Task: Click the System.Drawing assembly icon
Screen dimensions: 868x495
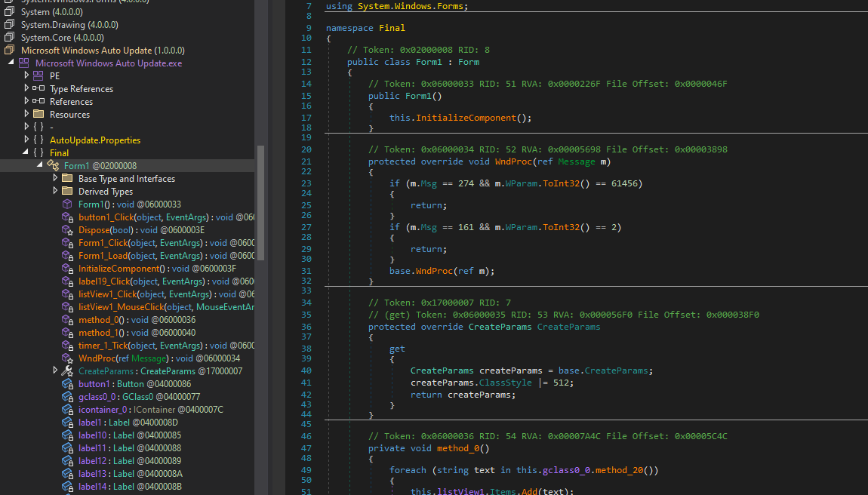Action: (x=10, y=25)
